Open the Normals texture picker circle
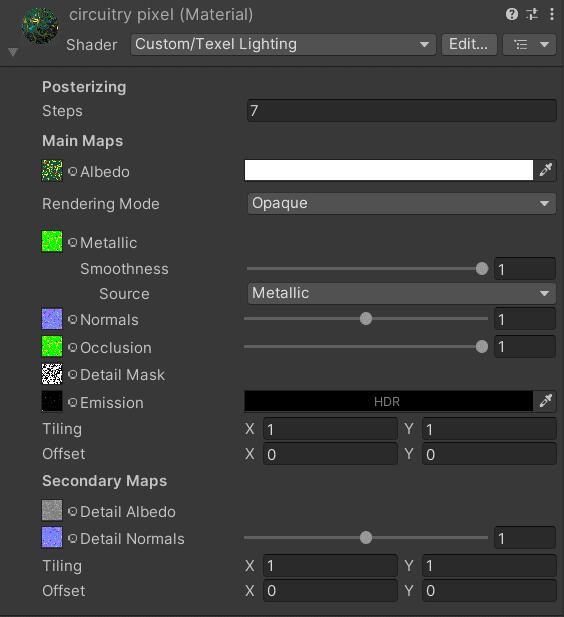The width and height of the screenshot is (564, 617). (72, 319)
